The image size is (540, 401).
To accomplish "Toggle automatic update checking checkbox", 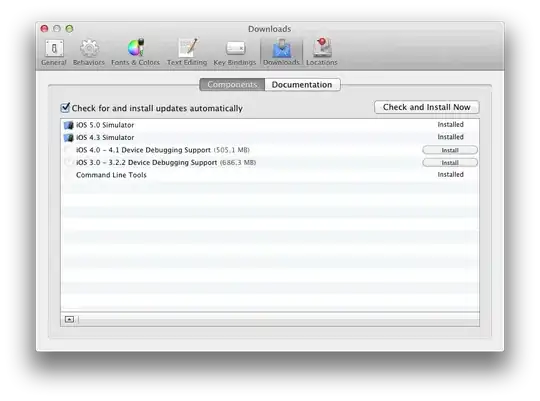I will coord(65,108).
